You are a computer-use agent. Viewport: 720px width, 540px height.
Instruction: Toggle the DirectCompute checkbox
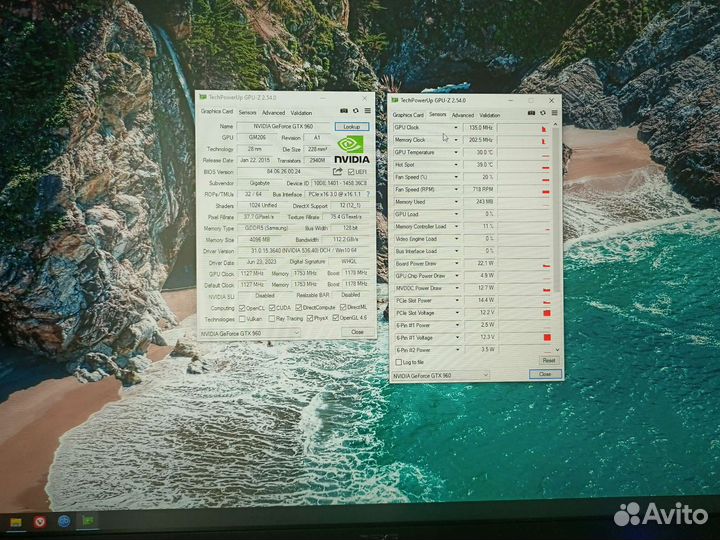[x=298, y=307]
